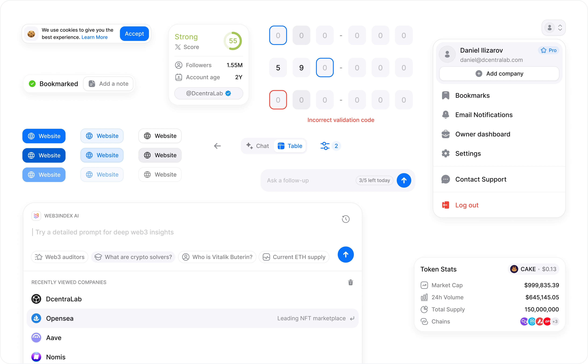Click Daniel Ilizarov's avatar
Screen dimensions: 588x364
[x=447, y=54]
